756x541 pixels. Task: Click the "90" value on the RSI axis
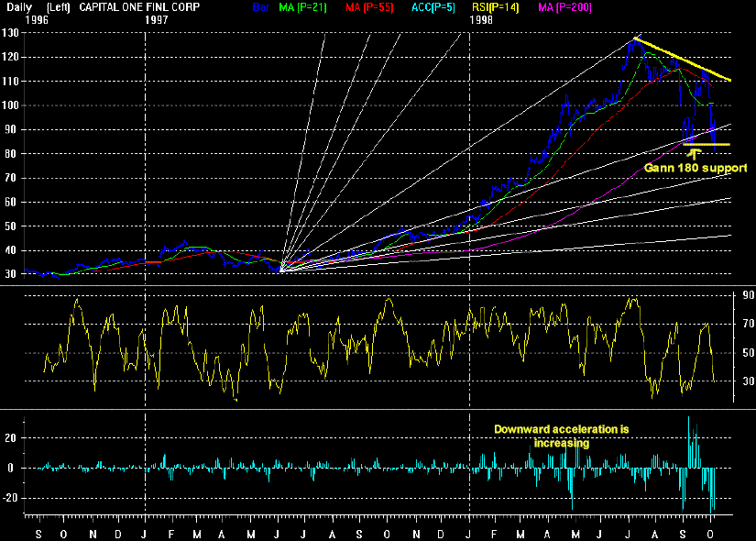(x=749, y=295)
